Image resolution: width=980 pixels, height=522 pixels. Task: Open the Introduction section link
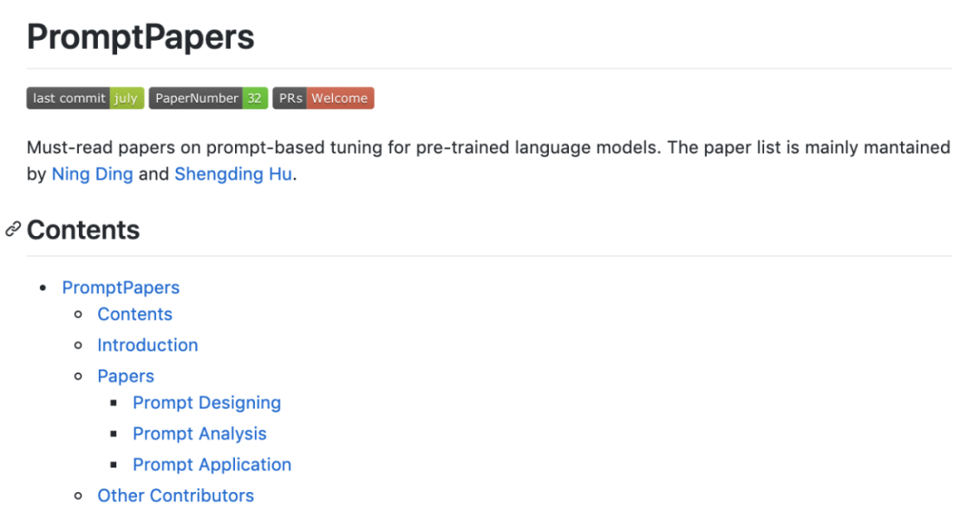(x=147, y=345)
